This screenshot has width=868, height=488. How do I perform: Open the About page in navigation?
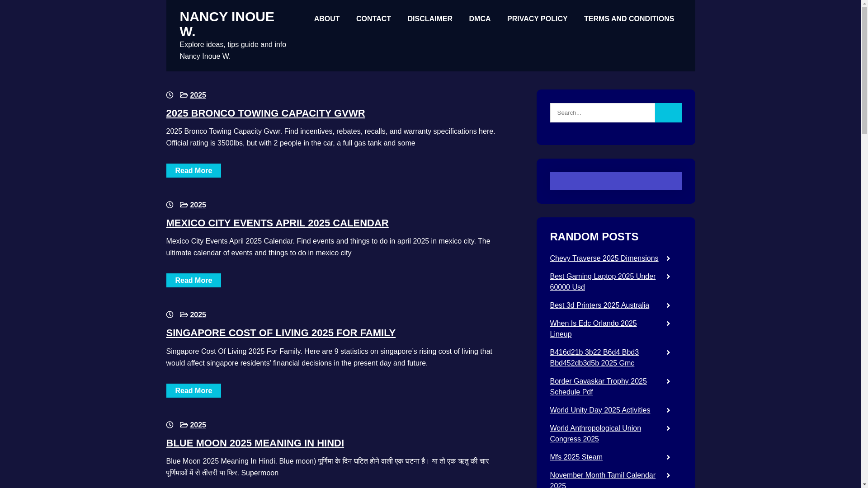tap(327, 19)
